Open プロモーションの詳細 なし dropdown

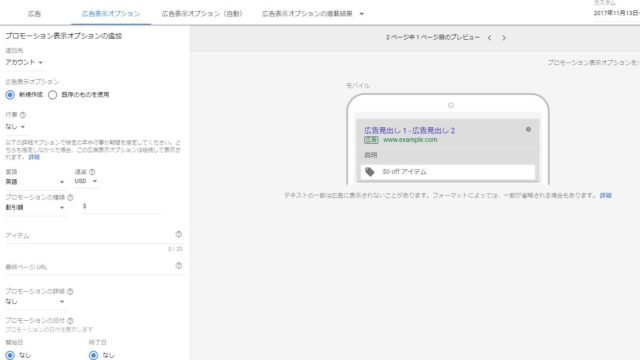35,301
